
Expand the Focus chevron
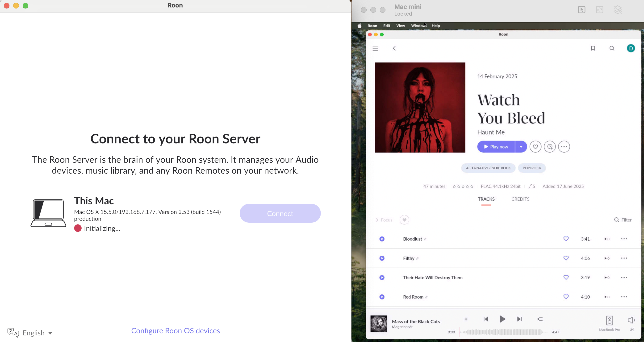coord(377,220)
